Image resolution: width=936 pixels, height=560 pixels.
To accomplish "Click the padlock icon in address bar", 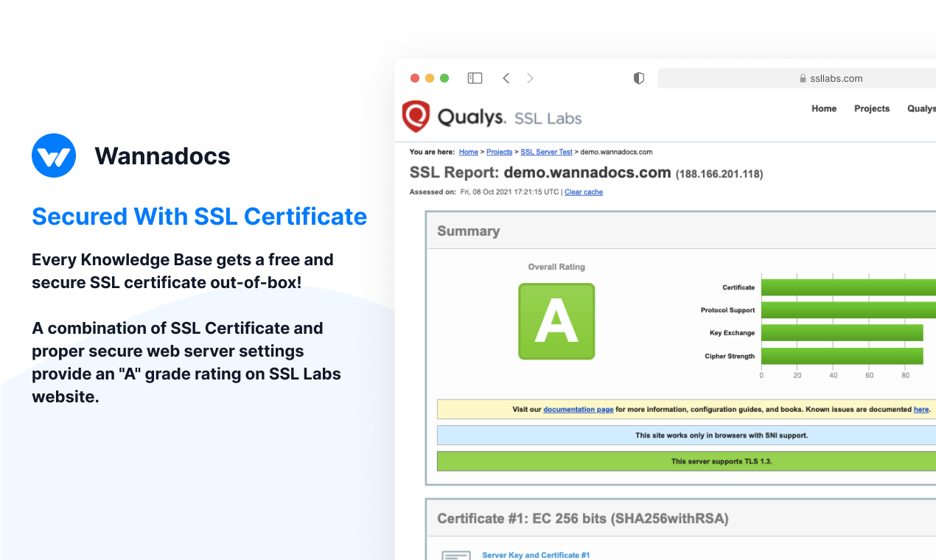I will point(803,78).
